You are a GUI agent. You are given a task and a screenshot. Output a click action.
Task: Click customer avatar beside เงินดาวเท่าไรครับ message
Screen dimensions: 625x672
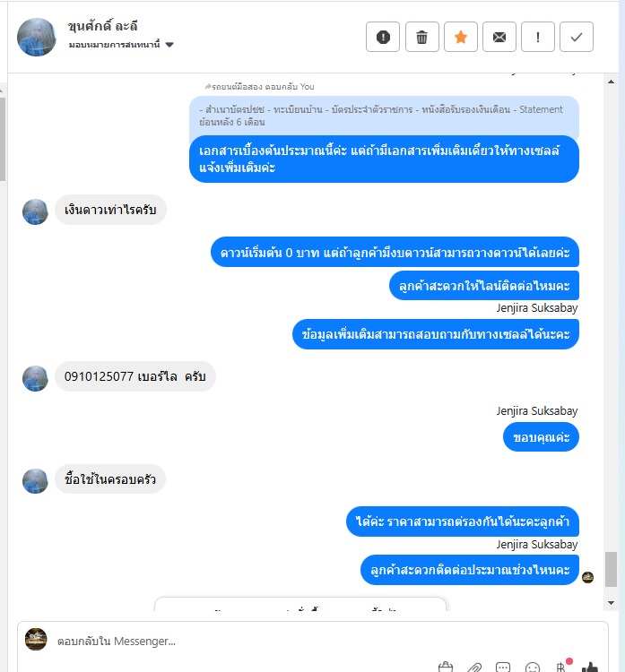pyautogui.click(x=35, y=211)
